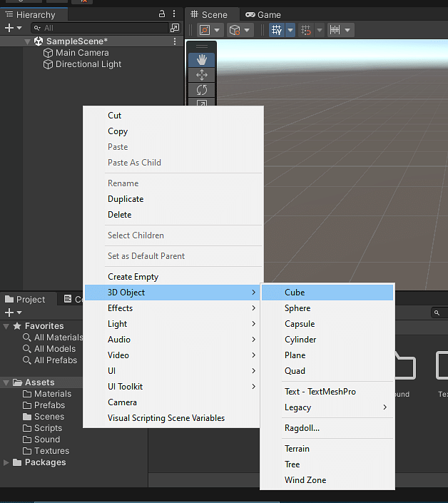Create a Sphere from submenu
Screen dimensions: 448x503
click(327, 308)
